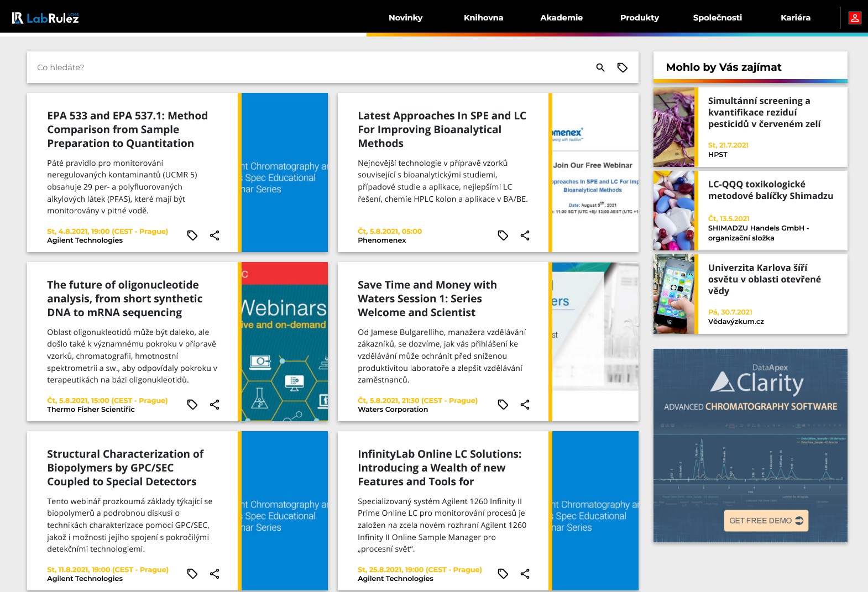This screenshot has width=868, height=592.
Task: Click tag icon on InfinityLab Online LC card
Action: click(503, 574)
